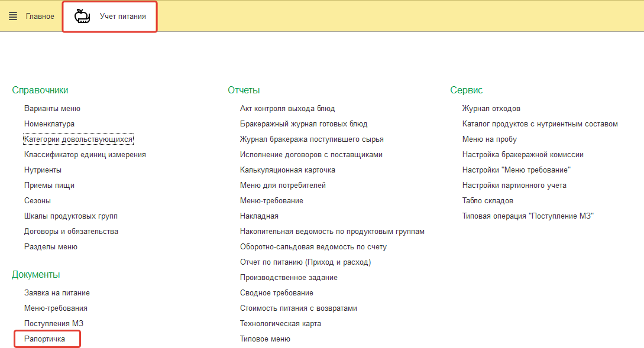This screenshot has width=644, height=348.
Task: Open the Типовое меню report
Action: point(265,339)
